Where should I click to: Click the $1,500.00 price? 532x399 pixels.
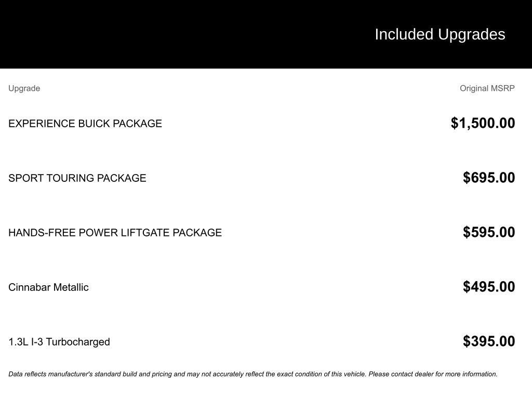tap(483, 123)
